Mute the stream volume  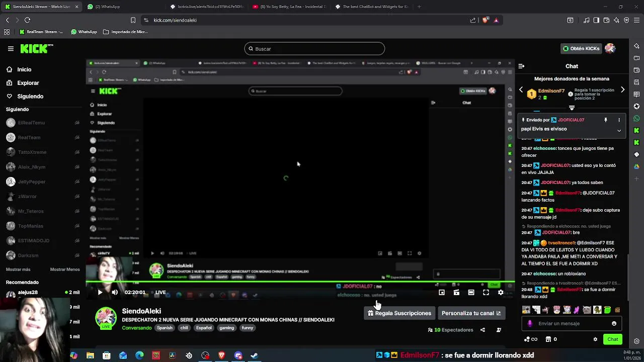[x=115, y=292]
